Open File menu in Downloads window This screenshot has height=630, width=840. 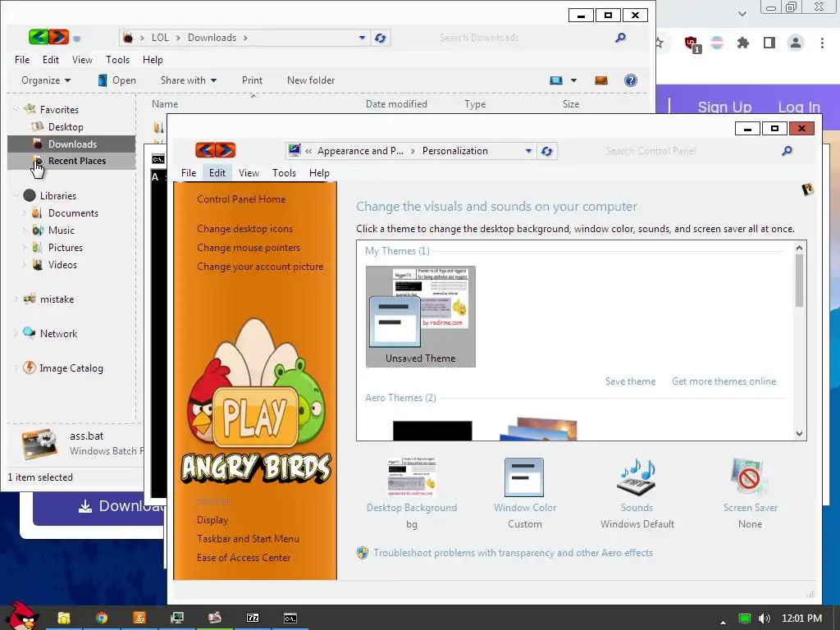pyautogui.click(x=22, y=59)
